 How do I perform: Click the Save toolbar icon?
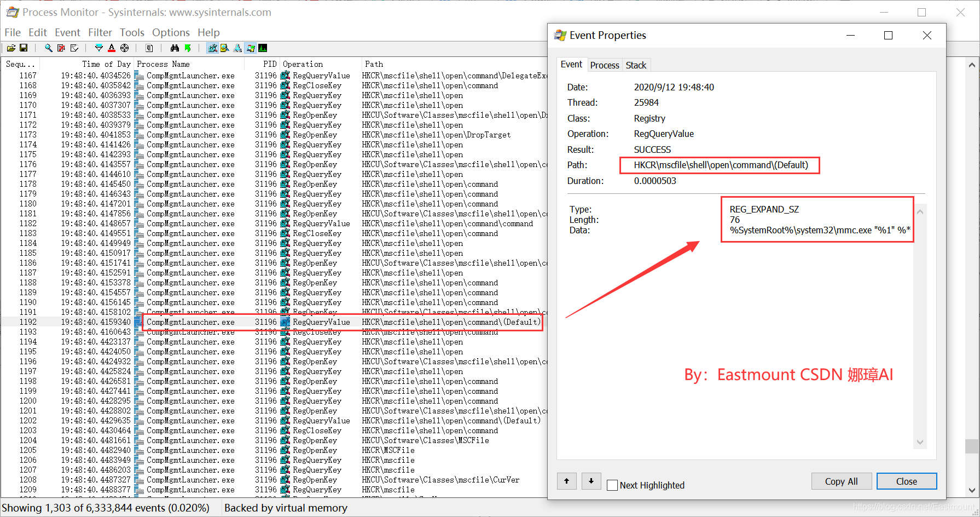24,48
